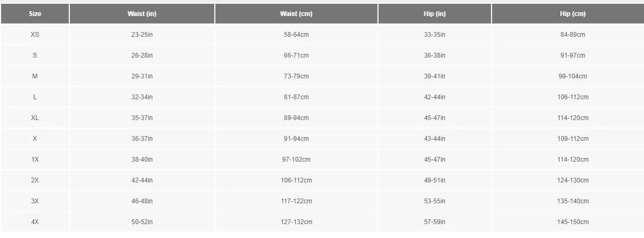Image resolution: width=644 pixels, height=238 pixels.
Task: Click the 53-55in hip cell
Action: [434, 201]
